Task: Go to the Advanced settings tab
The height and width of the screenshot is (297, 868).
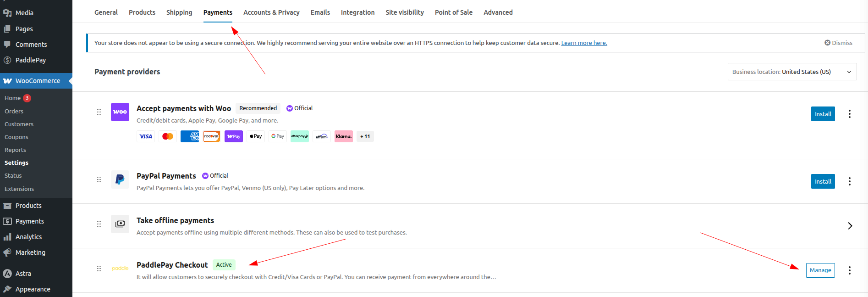Action: click(x=498, y=12)
